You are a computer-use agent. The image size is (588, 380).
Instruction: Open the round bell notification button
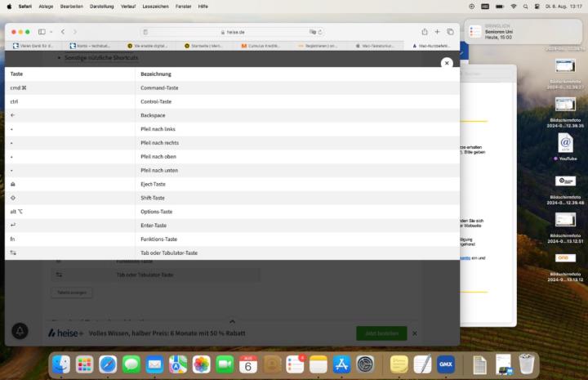20,331
